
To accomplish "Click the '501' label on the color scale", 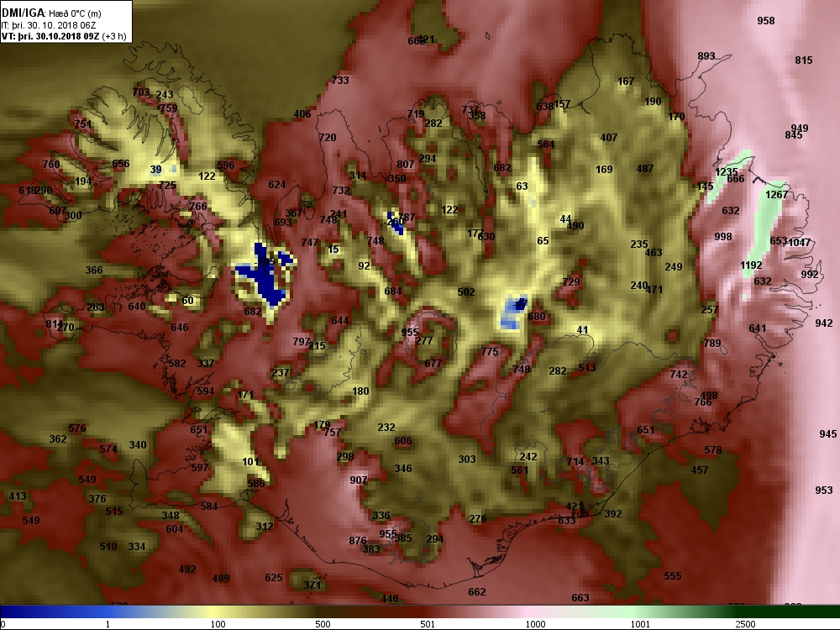I will [428, 624].
